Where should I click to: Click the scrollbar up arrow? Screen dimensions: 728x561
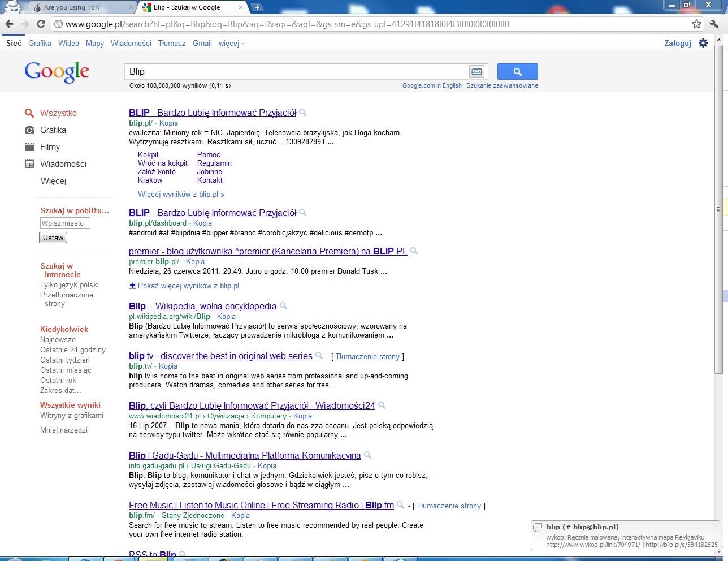click(718, 40)
